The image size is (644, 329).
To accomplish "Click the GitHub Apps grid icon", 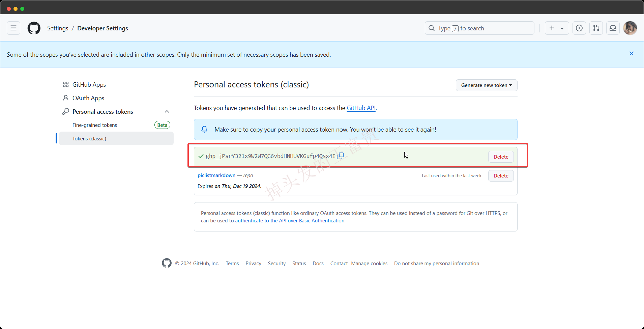I will [x=66, y=84].
